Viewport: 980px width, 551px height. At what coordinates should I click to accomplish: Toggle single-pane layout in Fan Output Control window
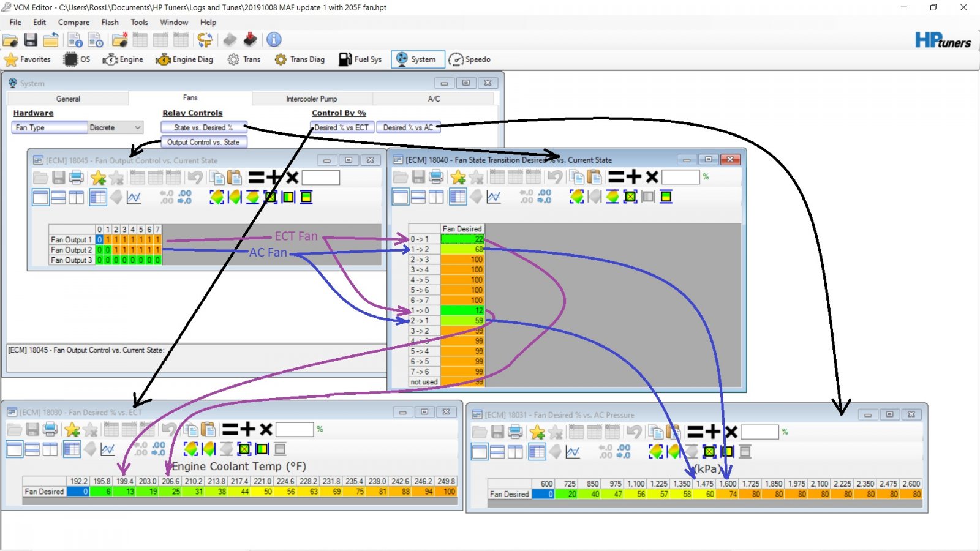coord(40,197)
